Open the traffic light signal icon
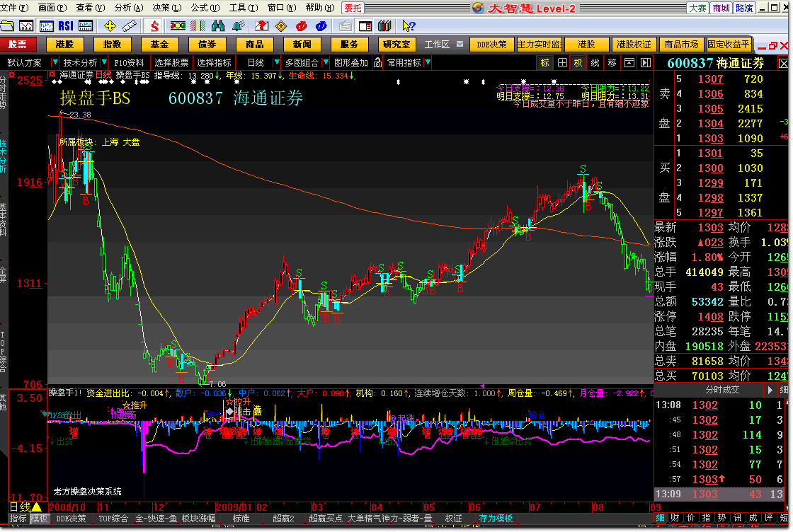Screen dimensions: 793x532 [178, 25]
